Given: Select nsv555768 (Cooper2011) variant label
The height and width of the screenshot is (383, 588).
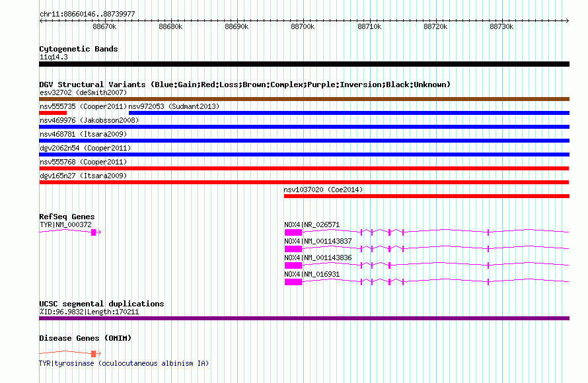Looking at the screenshot, I should click(83, 162).
